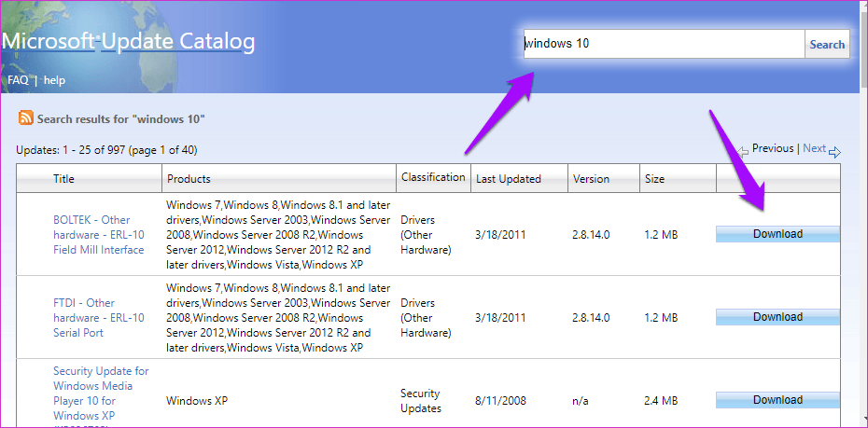Viewport: 868px width, 428px height.
Task: Sort results by Products column
Action: click(189, 179)
